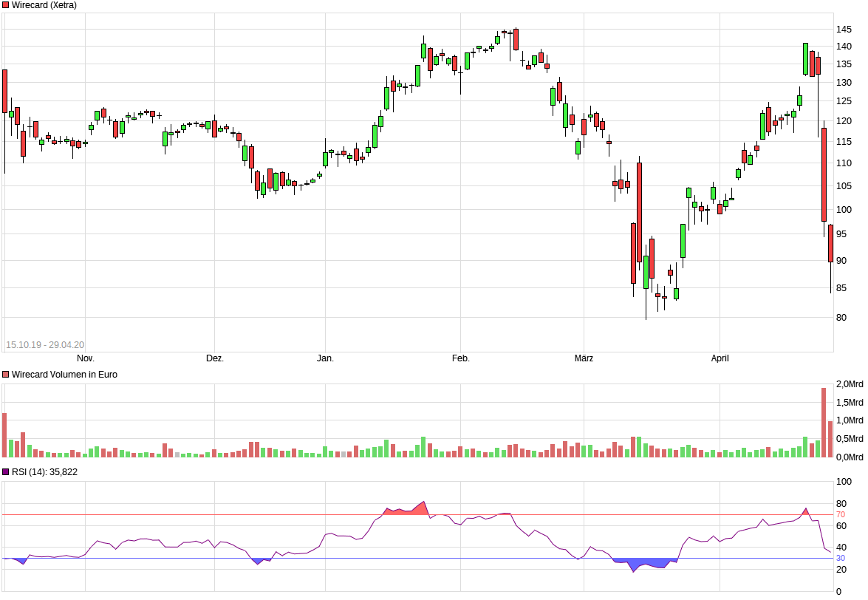Screen dimensions: 868x600
Task: Click the Nov. month label
Action: [85, 358]
